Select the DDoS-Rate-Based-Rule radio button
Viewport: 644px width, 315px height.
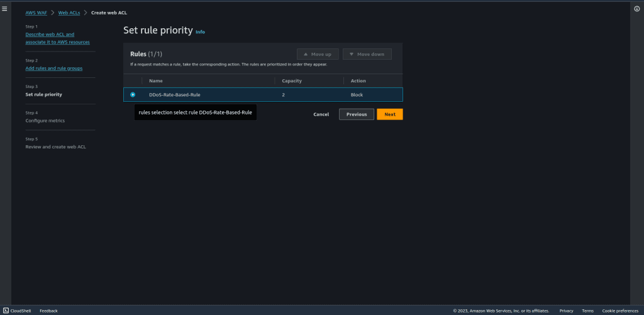tap(133, 94)
